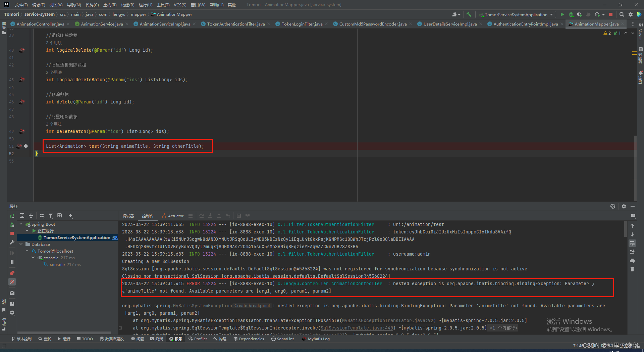This screenshot has width=644, height=352.
Task: Open the Maven side panel
Action: (640, 32)
